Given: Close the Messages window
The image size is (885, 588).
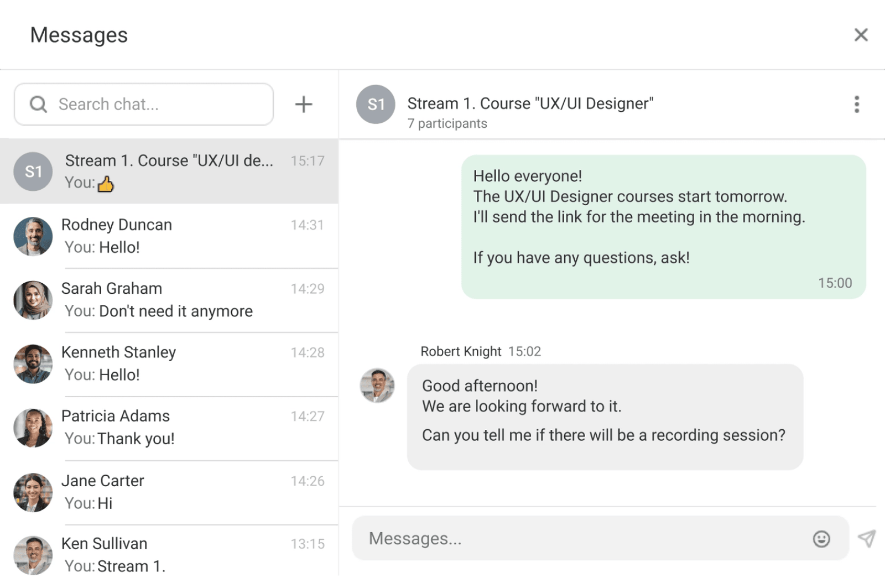Looking at the screenshot, I should (861, 34).
